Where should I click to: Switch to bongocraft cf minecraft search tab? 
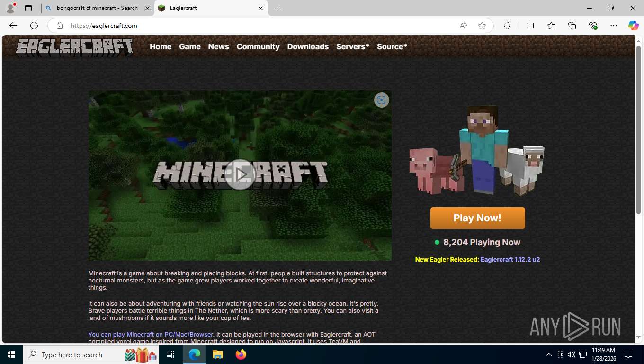[98, 8]
